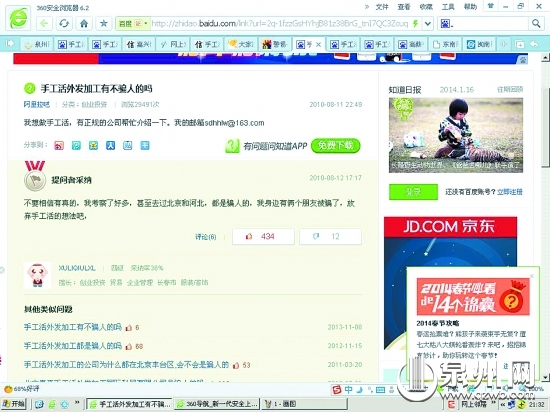
Task: Switch to the 大家 tab
Action: pos(241,44)
